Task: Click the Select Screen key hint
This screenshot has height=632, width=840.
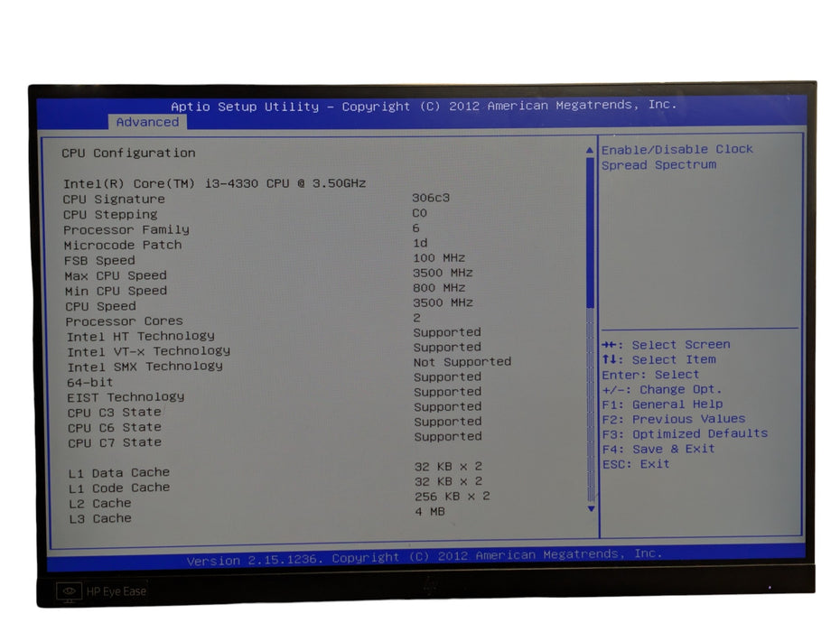Action: pyautogui.click(x=666, y=345)
